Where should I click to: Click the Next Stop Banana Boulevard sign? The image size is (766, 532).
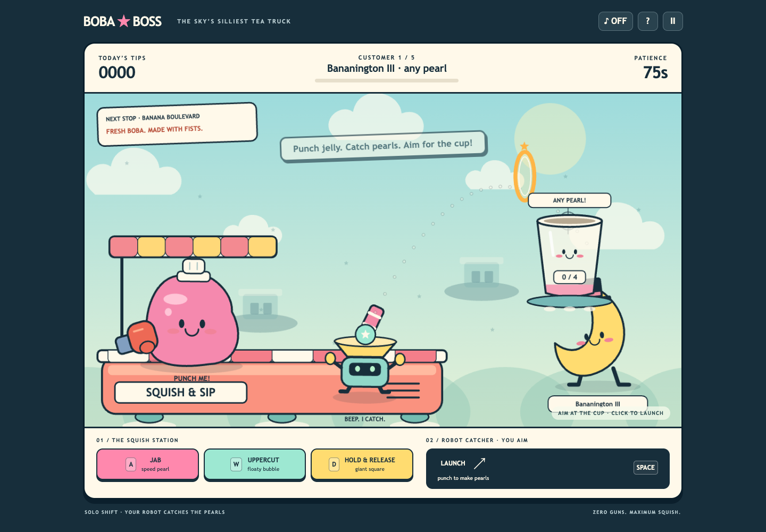click(x=177, y=124)
